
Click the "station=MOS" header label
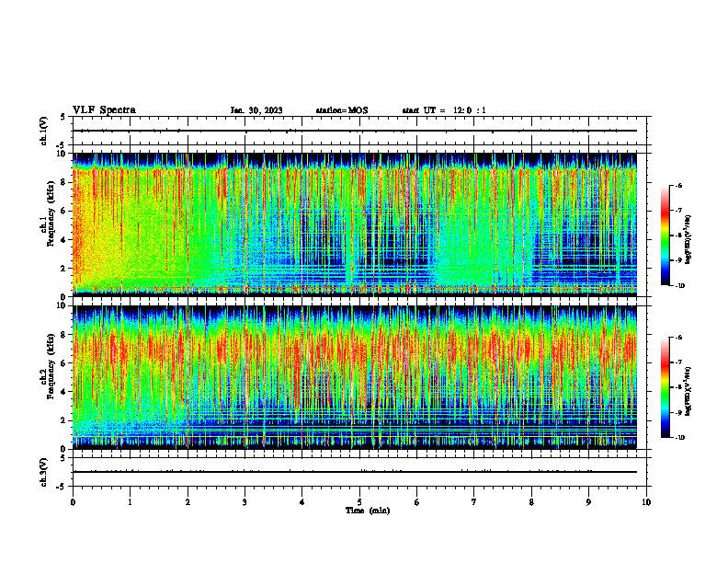[x=342, y=110]
